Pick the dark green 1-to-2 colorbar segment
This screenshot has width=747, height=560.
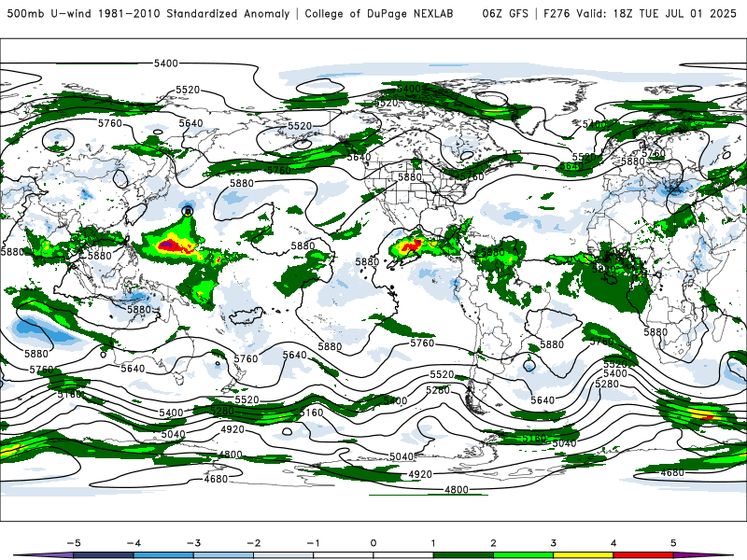[x=463, y=555]
